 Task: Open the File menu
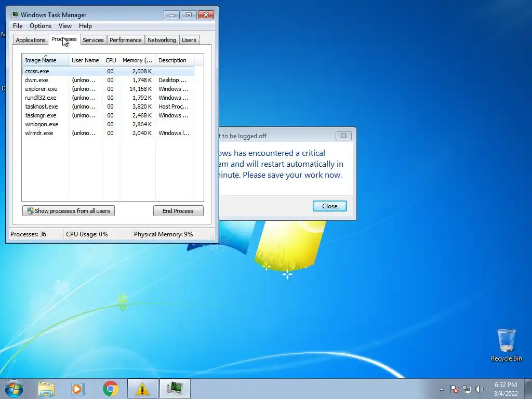[x=18, y=26]
